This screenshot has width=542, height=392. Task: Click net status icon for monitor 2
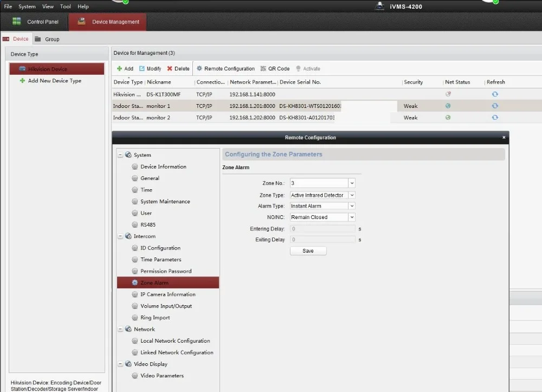tap(448, 118)
